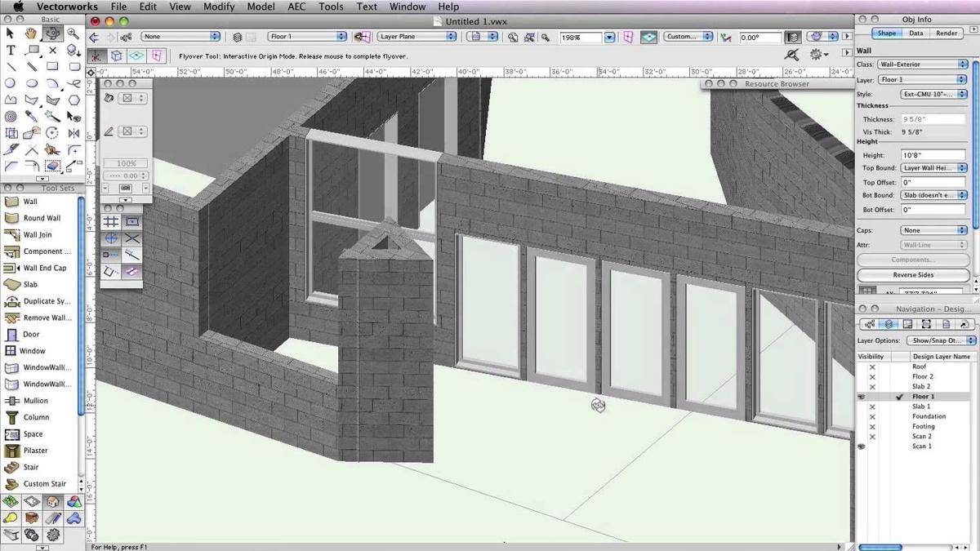Open the Vectorworks application menu
The width and height of the screenshot is (980, 551).
click(x=69, y=7)
